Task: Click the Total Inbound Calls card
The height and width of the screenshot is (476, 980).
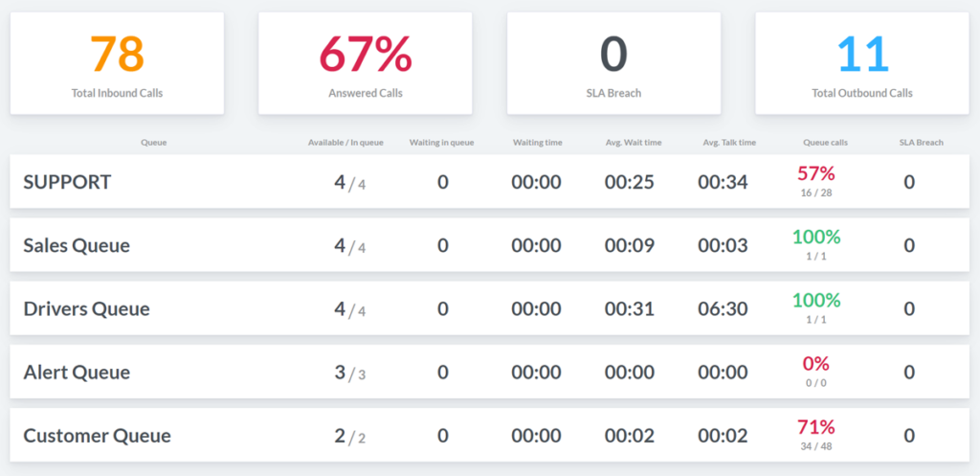Action: click(117, 63)
